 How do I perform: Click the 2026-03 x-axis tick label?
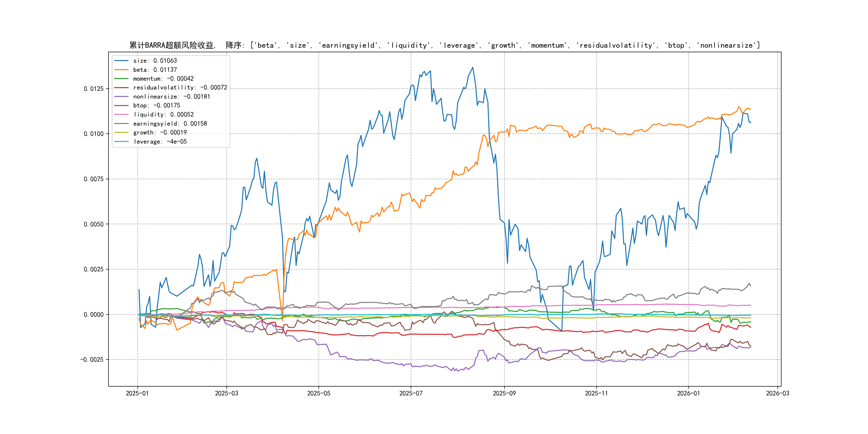click(777, 393)
